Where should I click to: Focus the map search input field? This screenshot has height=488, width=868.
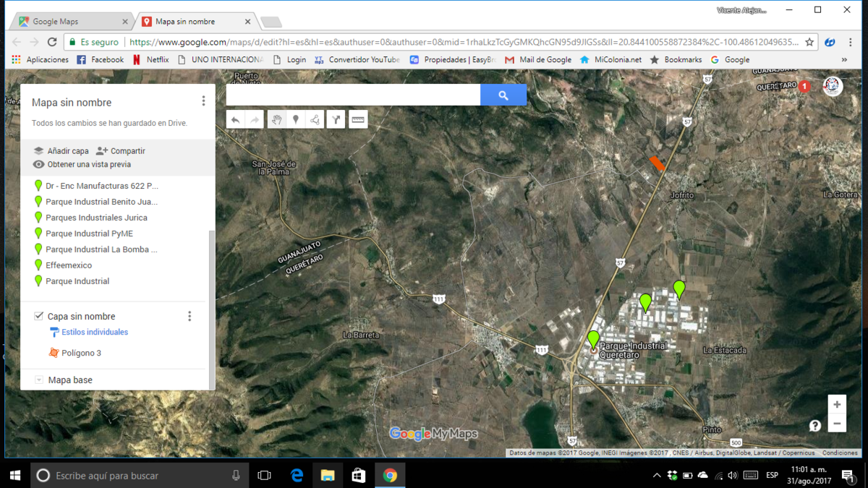353,95
